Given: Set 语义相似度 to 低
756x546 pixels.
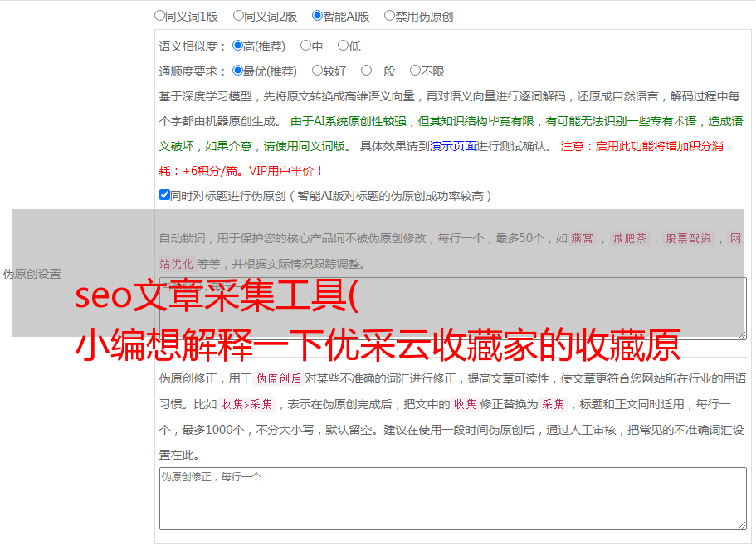Looking at the screenshot, I should pos(343,46).
